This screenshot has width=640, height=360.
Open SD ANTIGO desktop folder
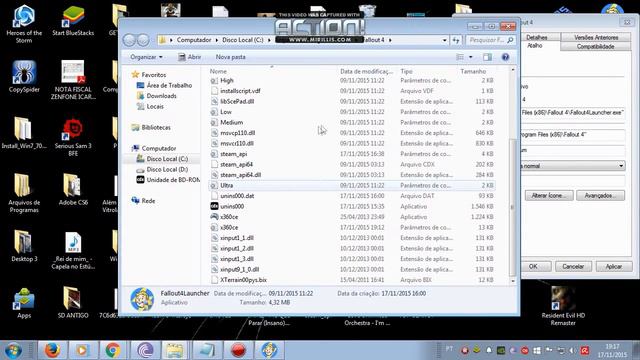73,302
